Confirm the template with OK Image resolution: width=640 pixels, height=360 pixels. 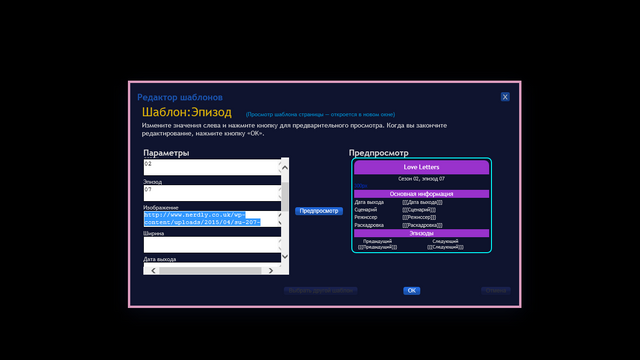tap(411, 291)
